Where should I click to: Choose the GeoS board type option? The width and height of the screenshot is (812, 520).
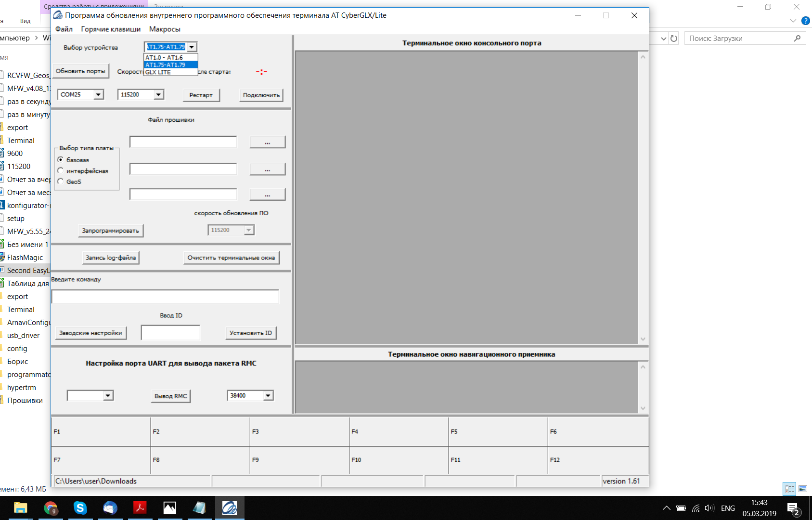tap(61, 182)
